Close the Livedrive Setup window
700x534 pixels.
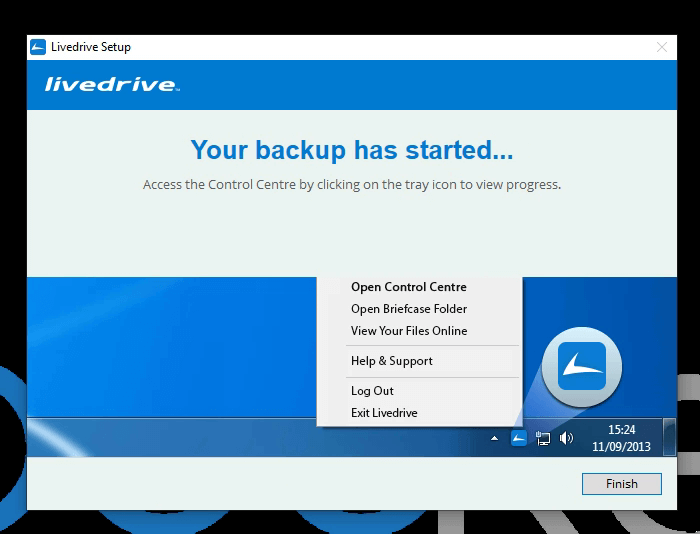(661, 47)
